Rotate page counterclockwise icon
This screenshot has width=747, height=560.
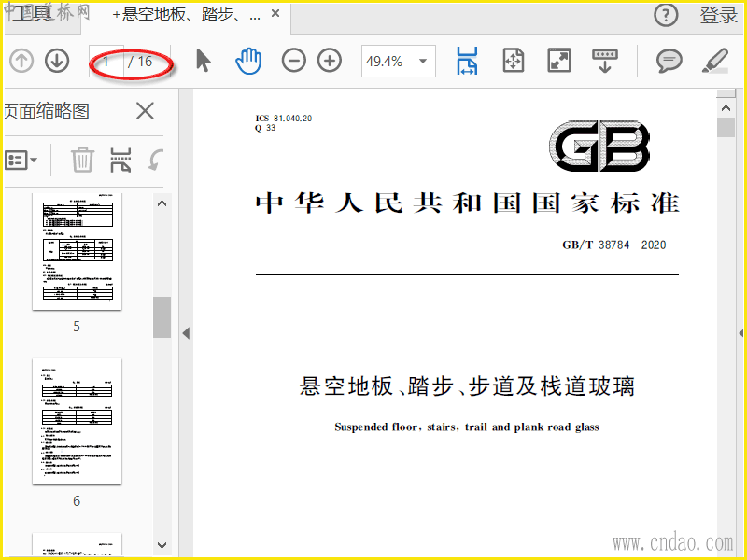point(156,160)
